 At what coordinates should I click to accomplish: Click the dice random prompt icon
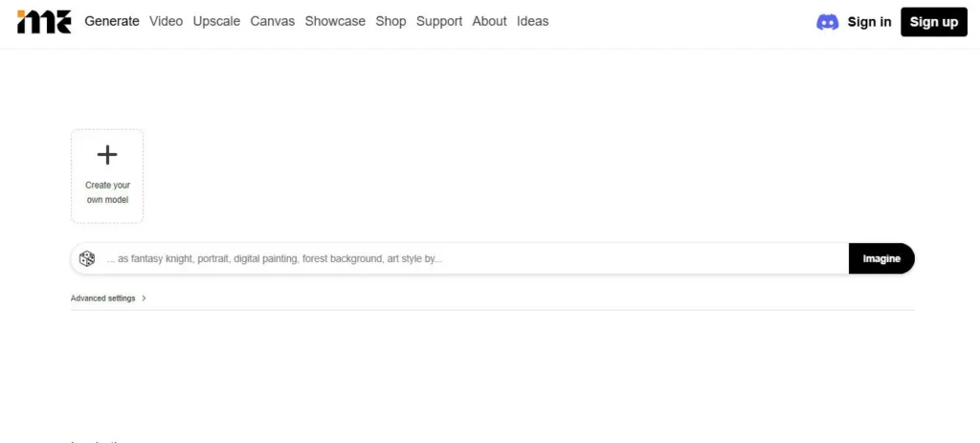87,258
